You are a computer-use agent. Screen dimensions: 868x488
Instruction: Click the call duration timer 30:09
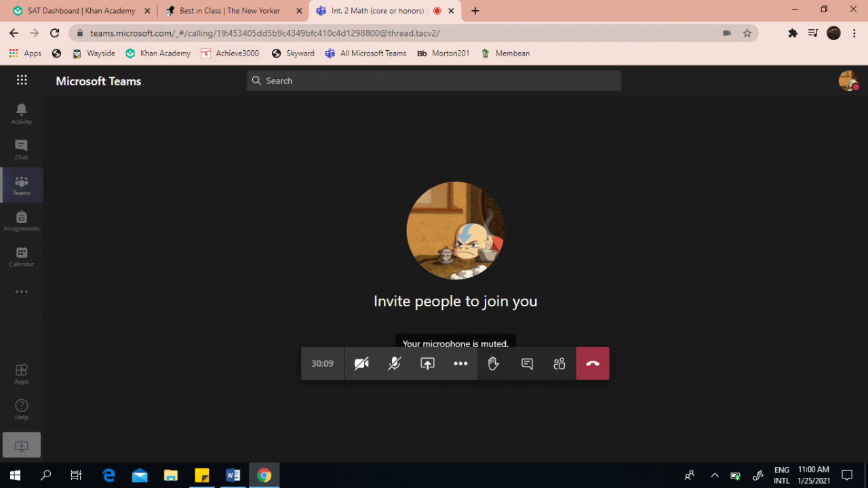click(x=323, y=363)
